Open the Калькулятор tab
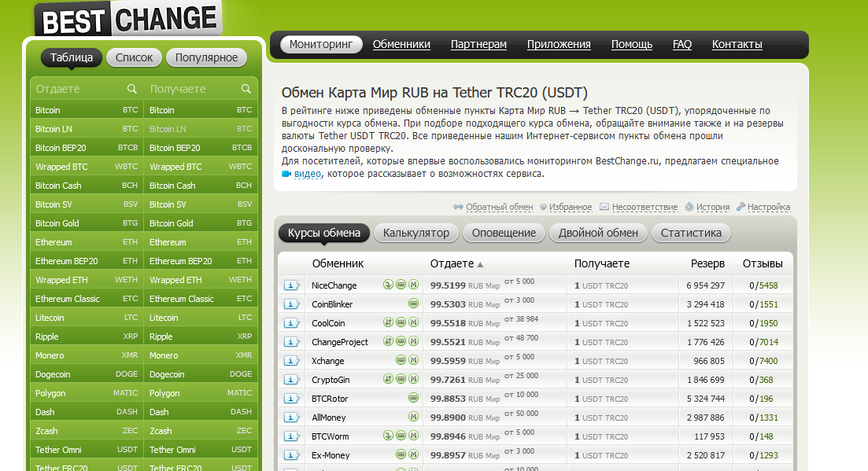Image resolution: width=868 pixels, height=471 pixels. click(x=416, y=233)
